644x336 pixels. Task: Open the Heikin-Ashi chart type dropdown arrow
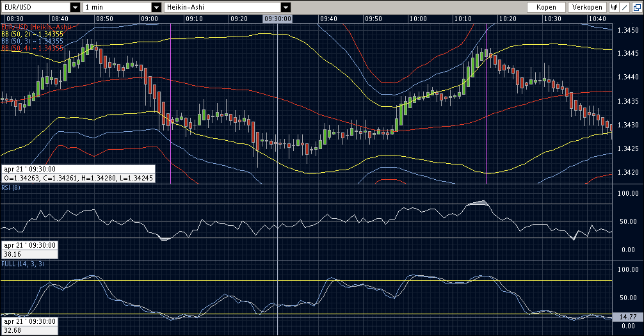coord(286,7)
